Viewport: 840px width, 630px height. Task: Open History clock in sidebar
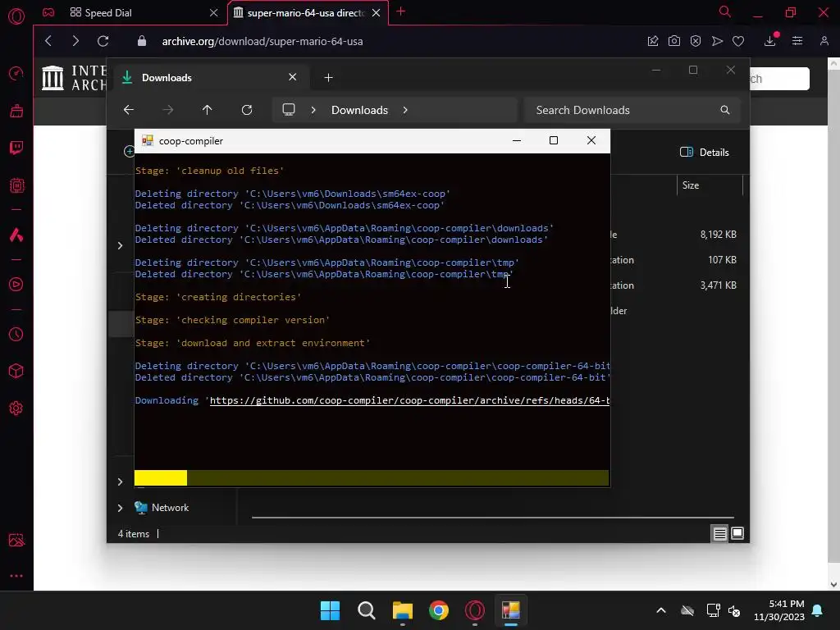(16, 335)
